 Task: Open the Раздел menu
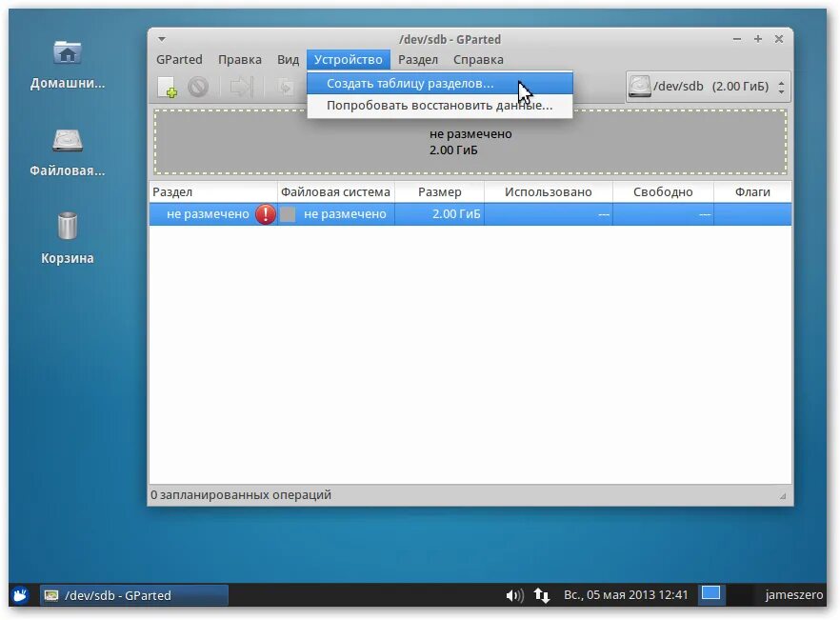[418, 59]
